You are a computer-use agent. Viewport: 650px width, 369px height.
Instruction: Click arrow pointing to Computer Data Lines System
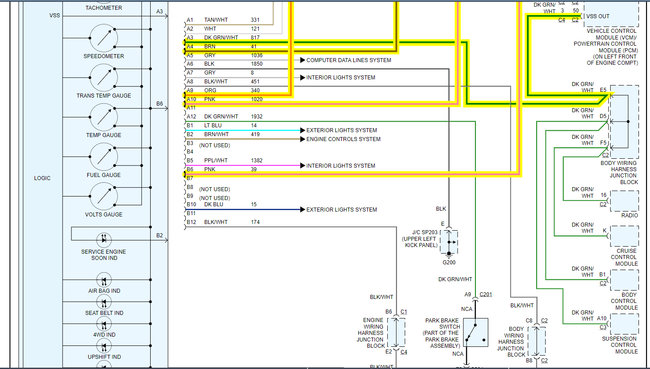point(302,60)
